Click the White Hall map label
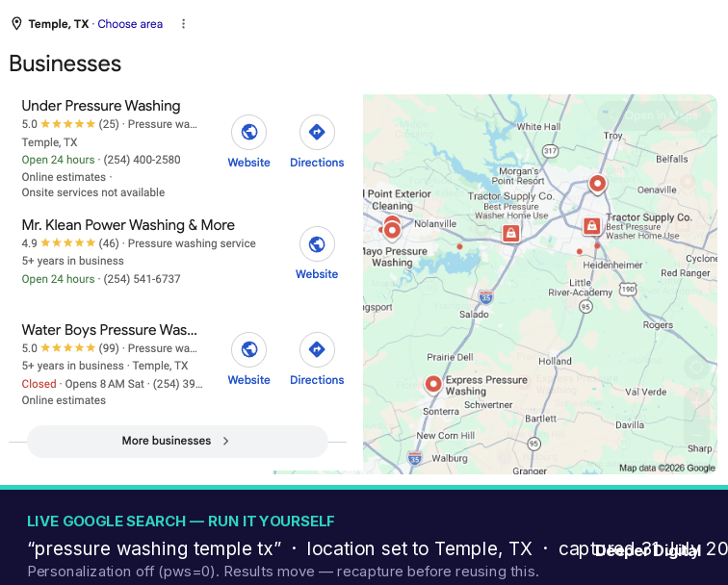 pyautogui.click(x=538, y=127)
